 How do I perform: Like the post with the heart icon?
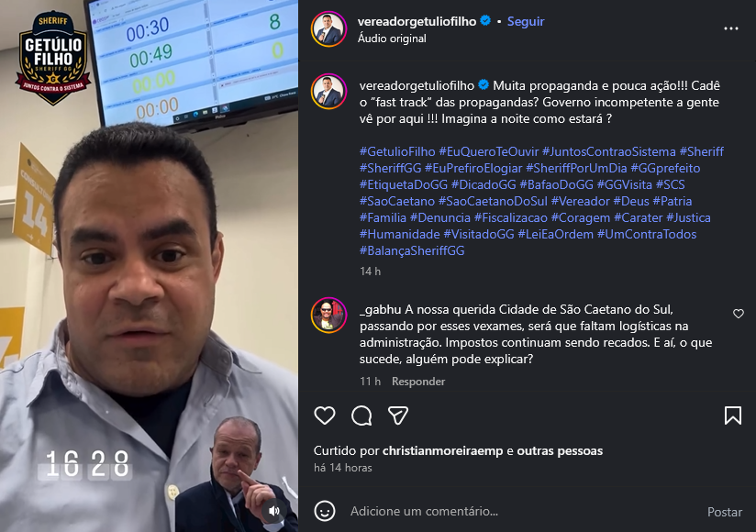point(325,416)
